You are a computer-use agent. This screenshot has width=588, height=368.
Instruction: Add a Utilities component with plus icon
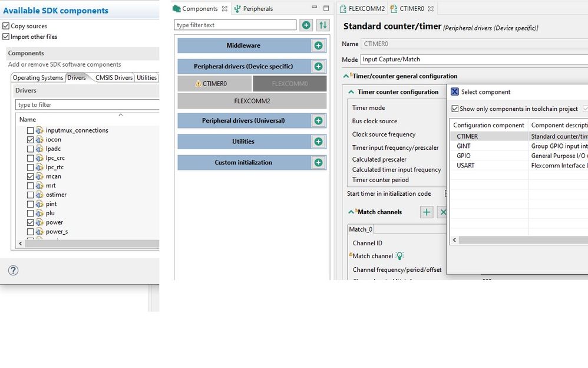[318, 142]
